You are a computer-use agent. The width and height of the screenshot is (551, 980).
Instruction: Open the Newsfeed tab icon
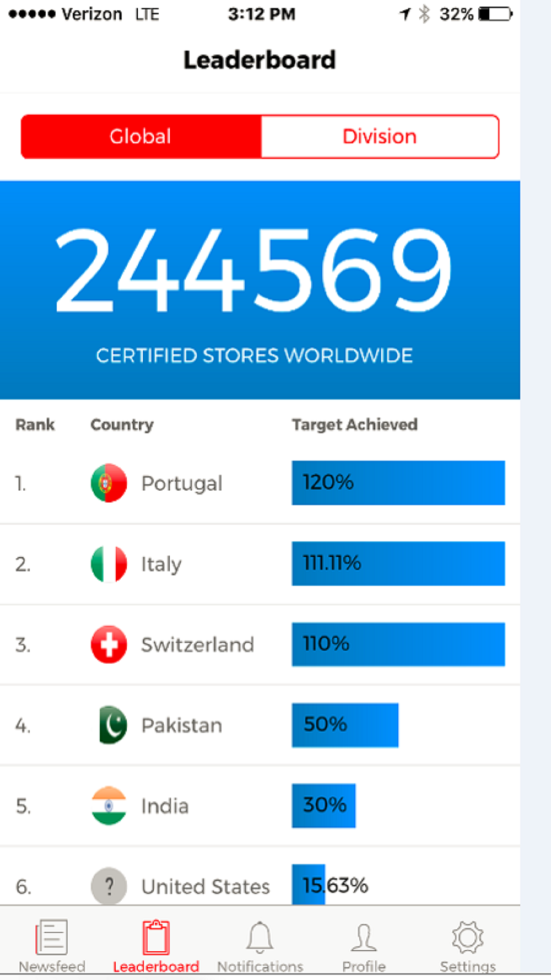(52, 936)
